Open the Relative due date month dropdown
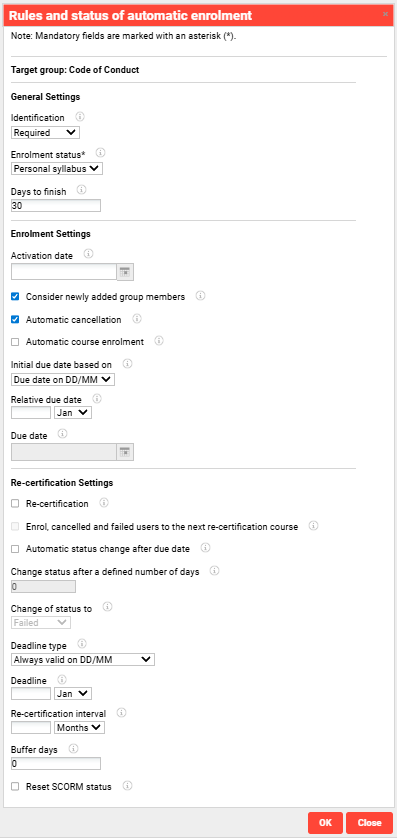The height and width of the screenshot is (838, 397). click(73, 413)
